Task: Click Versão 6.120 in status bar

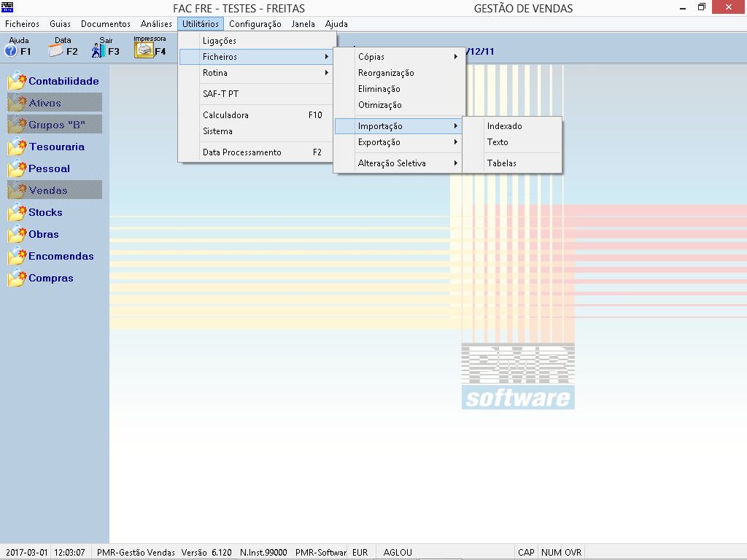Action: click(206, 553)
